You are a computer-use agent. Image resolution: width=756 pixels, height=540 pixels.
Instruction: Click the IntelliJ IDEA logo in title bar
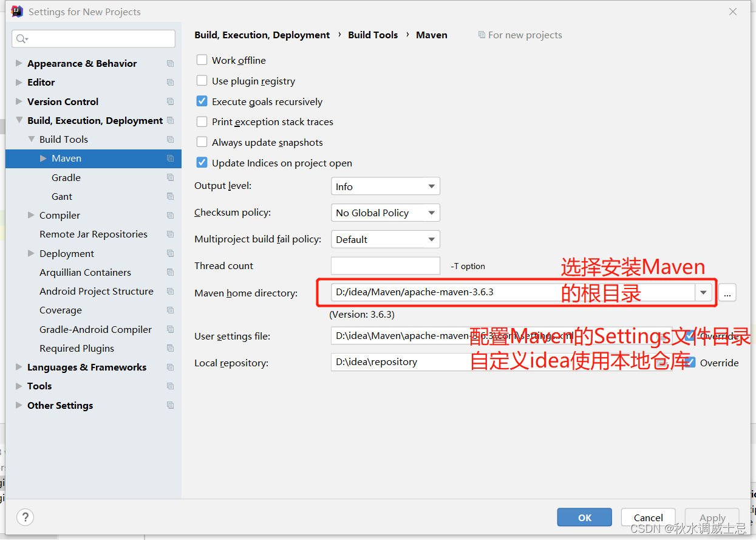pyautogui.click(x=18, y=12)
